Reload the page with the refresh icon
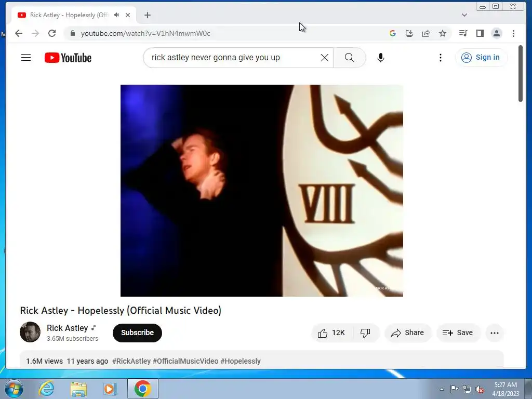Viewport: 532px width, 399px height. coord(52,33)
